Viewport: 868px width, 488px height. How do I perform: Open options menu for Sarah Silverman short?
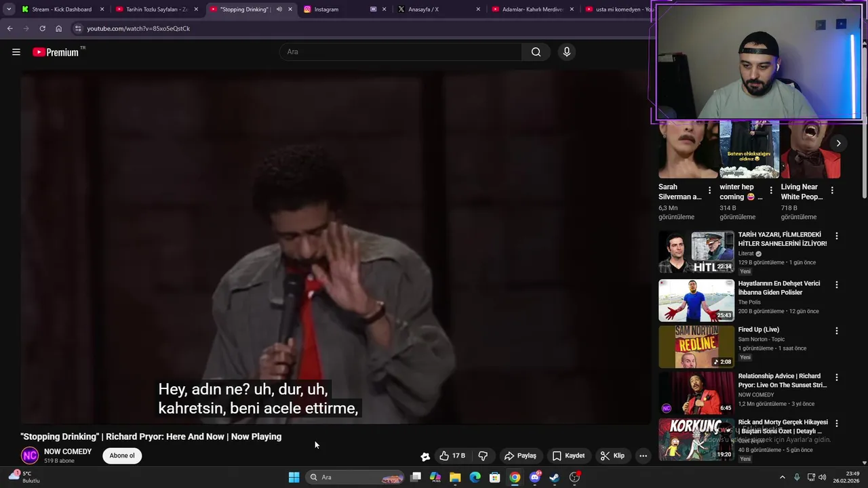(709, 190)
